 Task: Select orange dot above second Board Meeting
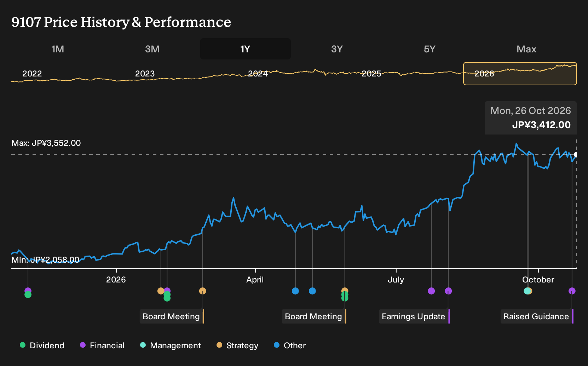pyautogui.click(x=345, y=290)
